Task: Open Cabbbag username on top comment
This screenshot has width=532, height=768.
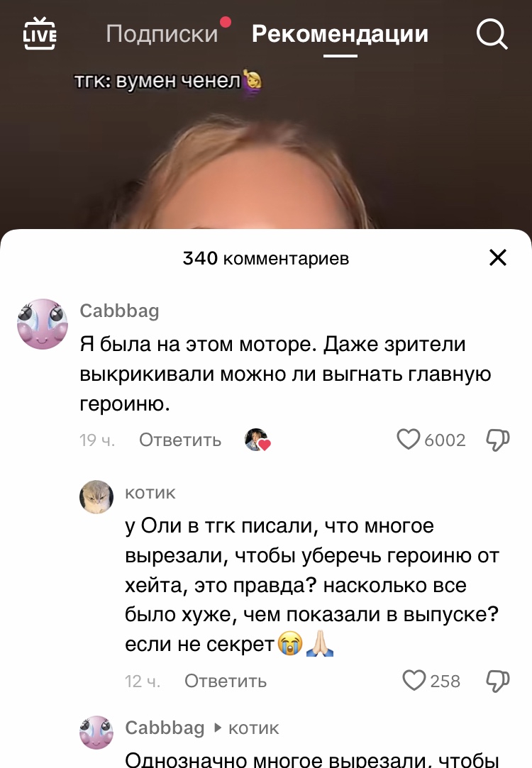Action: [120, 311]
